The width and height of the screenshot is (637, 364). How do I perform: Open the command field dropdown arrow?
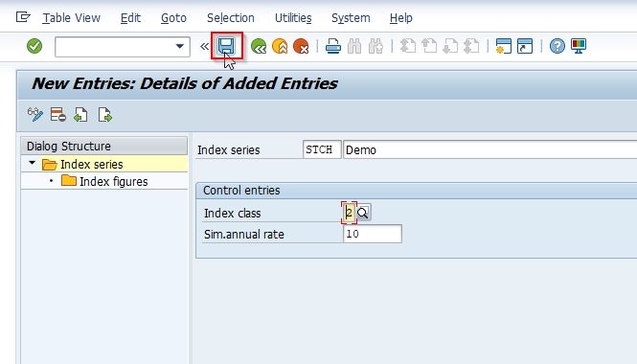click(x=179, y=46)
